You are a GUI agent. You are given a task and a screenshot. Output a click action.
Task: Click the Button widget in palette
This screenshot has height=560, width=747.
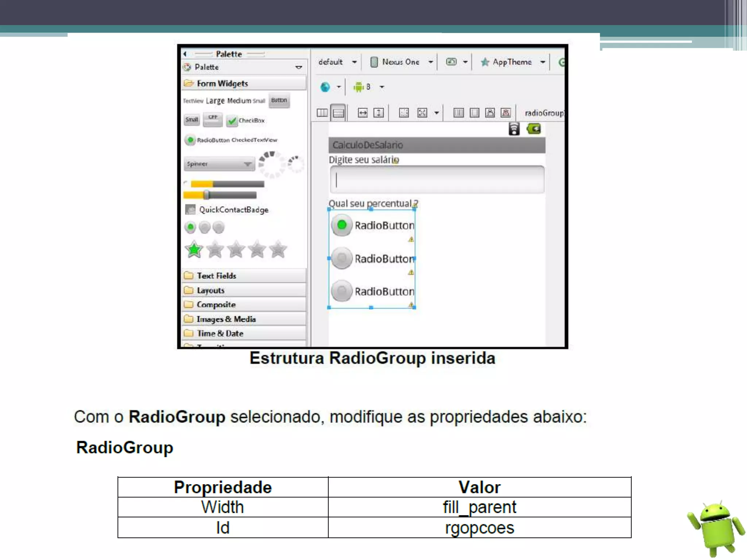[x=279, y=100]
